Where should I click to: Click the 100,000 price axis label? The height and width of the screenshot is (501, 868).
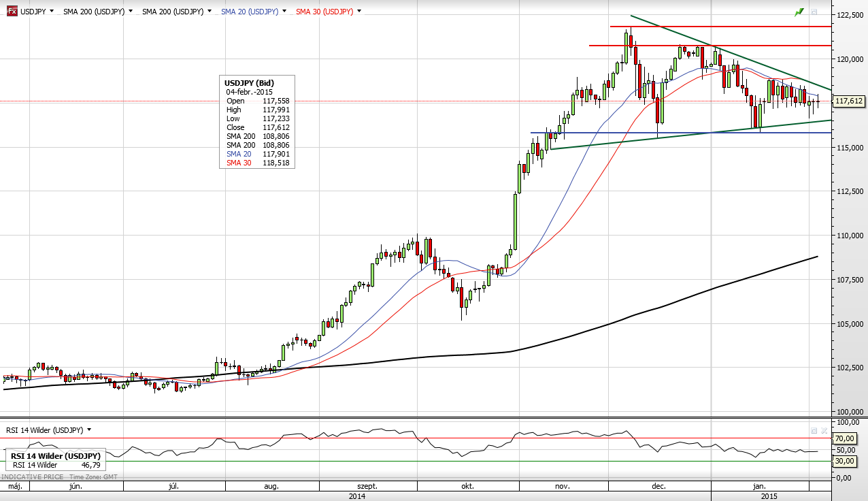(850, 412)
